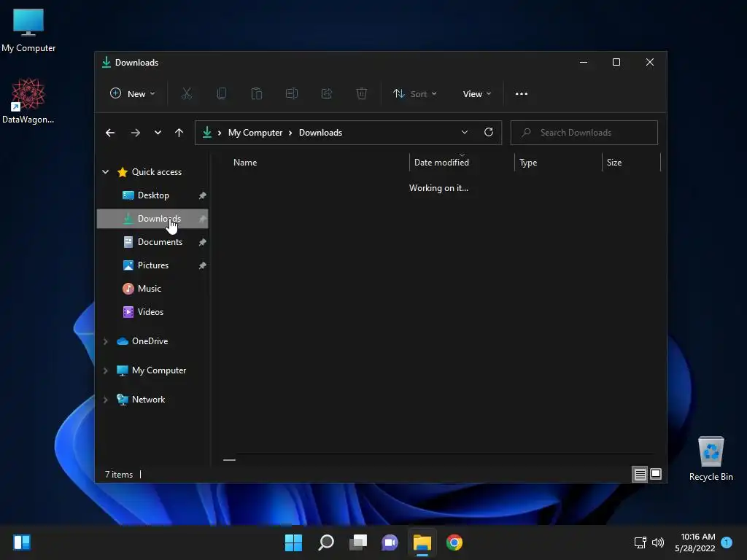Expand the address bar history dropdown

coord(465,133)
